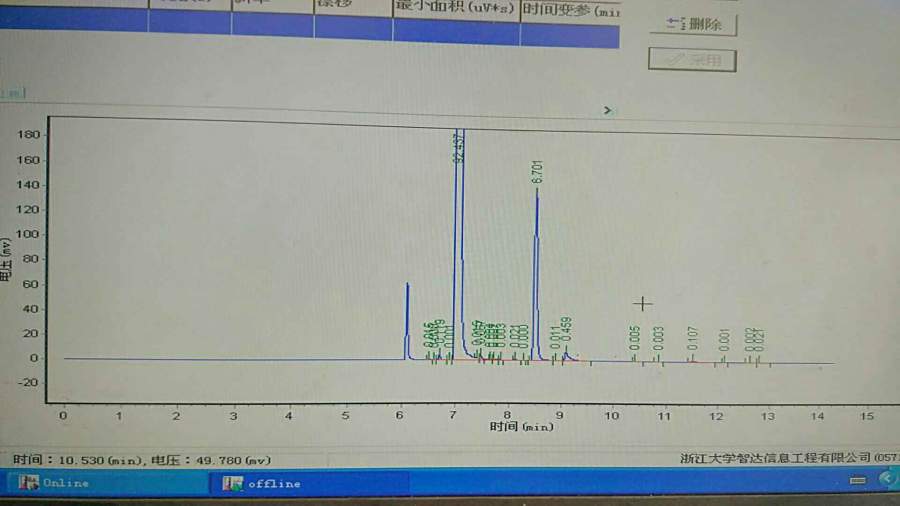The width and height of the screenshot is (900, 506).
Task: Click the 删除 button's icon
Action: click(676, 23)
